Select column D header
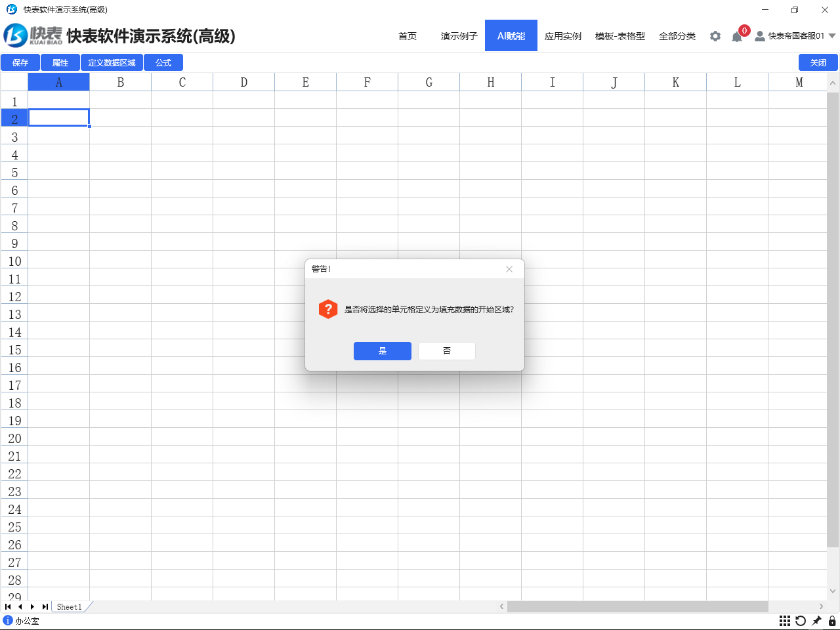This screenshot has width=840, height=630. (x=243, y=82)
